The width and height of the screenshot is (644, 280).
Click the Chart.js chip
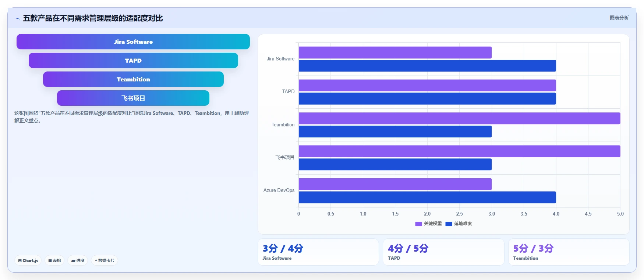[28, 260]
